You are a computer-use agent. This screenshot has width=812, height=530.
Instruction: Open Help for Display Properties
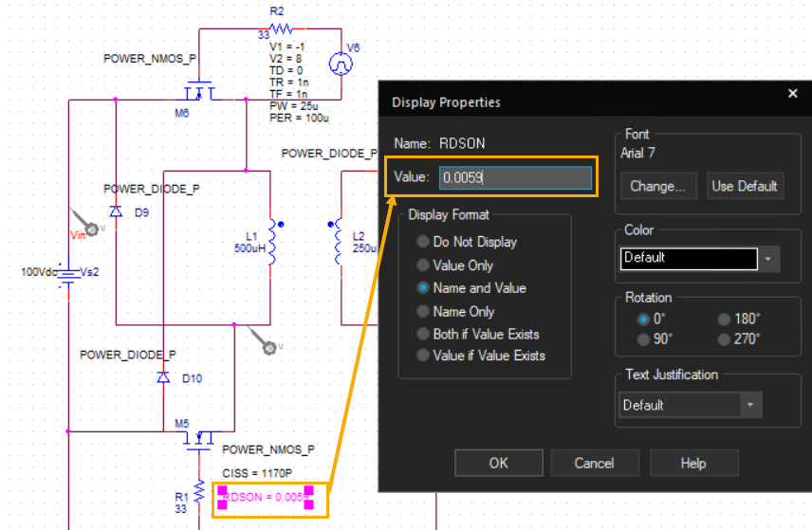coord(694,463)
